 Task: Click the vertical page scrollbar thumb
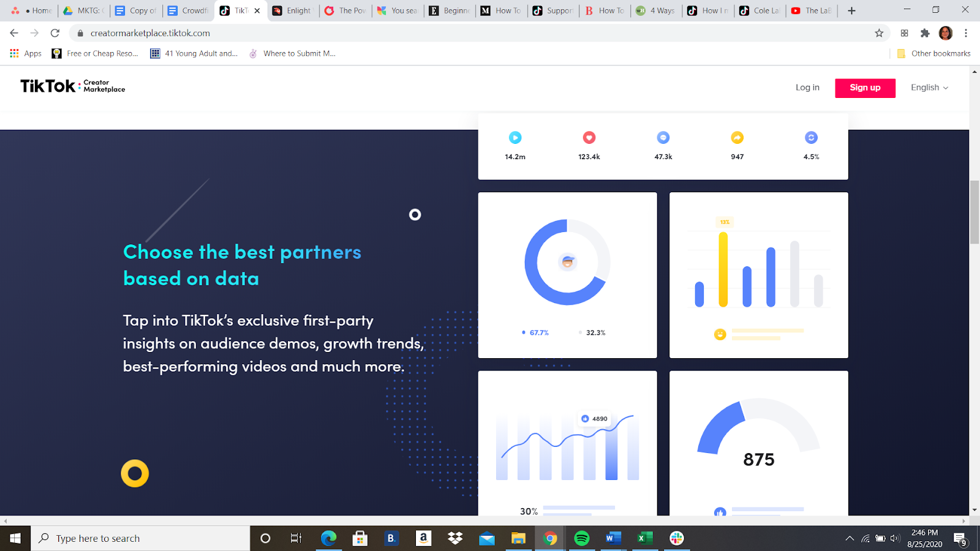[974, 212]
